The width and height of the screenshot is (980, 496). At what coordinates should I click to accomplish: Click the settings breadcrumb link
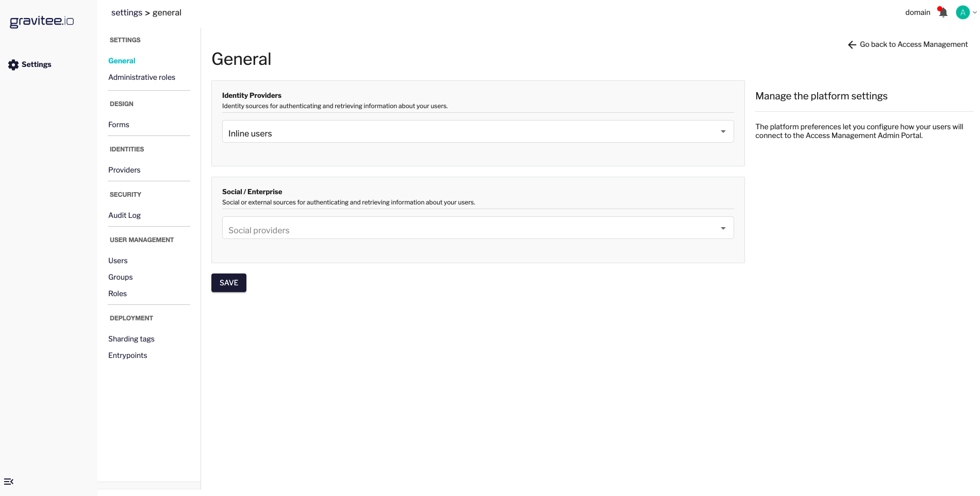pyautogui.click(x=126, y=12)
